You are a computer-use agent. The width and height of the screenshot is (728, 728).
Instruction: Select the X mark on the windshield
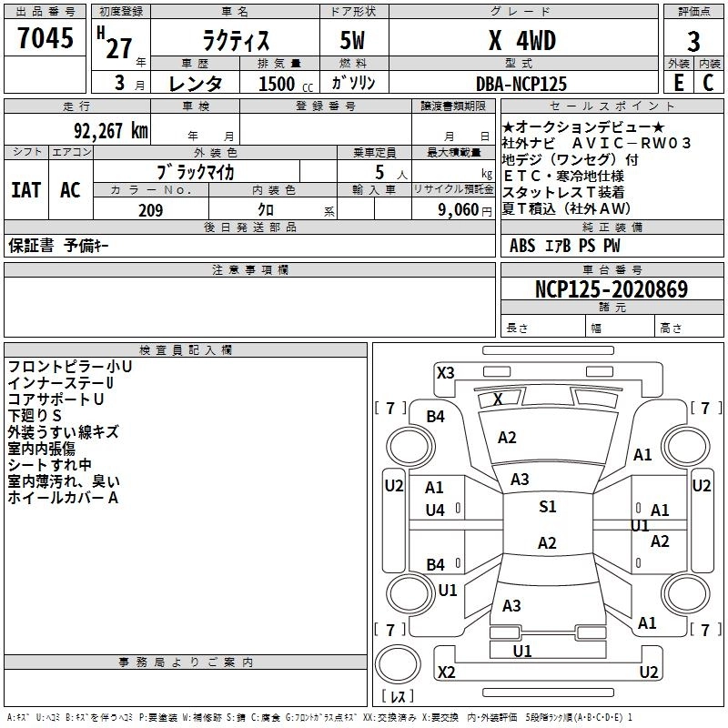tap(497, 399)
